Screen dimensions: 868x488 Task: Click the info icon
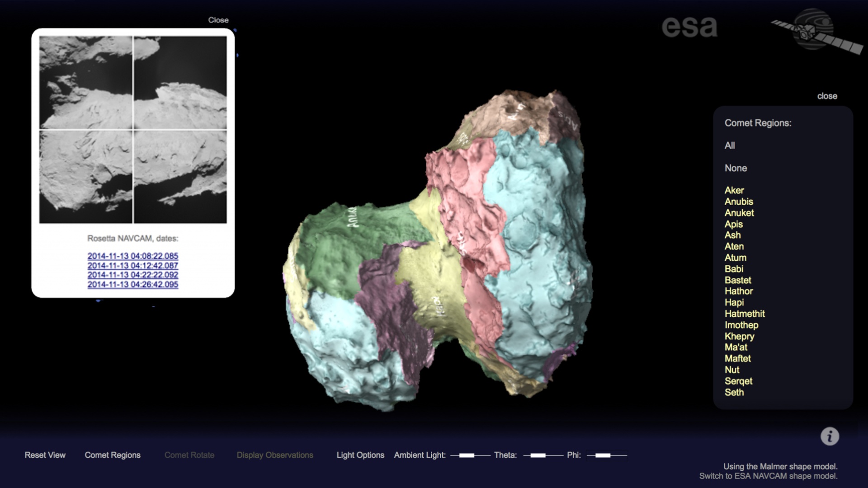[x=830, y=436]
